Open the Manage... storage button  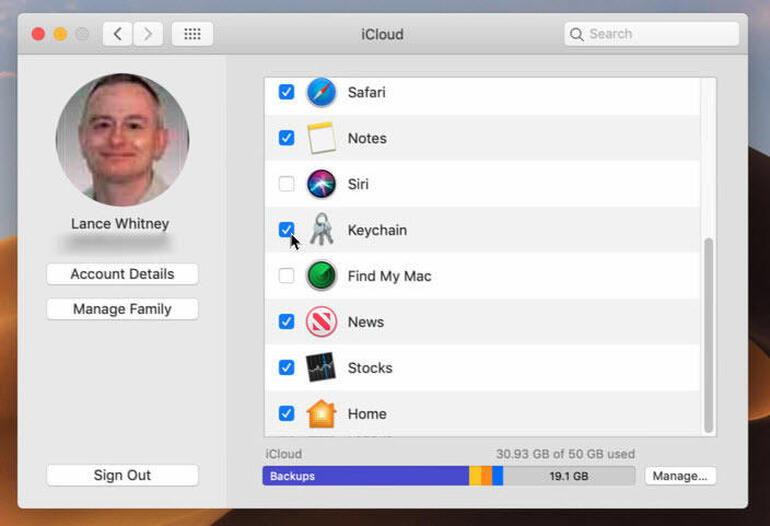point(680,476)
